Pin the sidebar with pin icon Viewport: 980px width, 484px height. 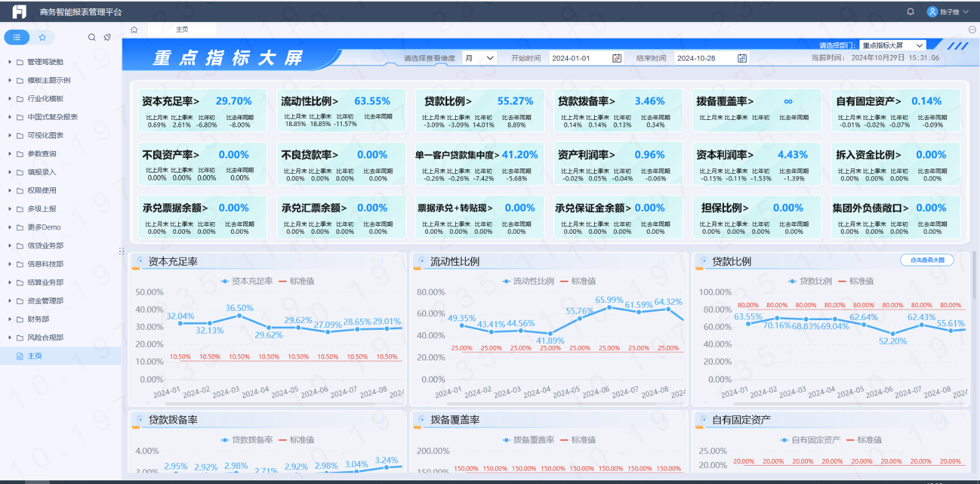pos(107,37)
